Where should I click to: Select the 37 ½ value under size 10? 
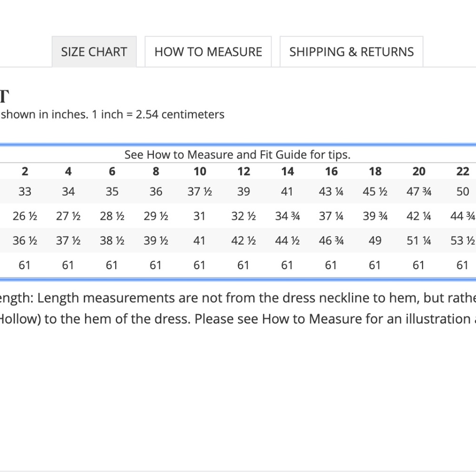[200, 191]
